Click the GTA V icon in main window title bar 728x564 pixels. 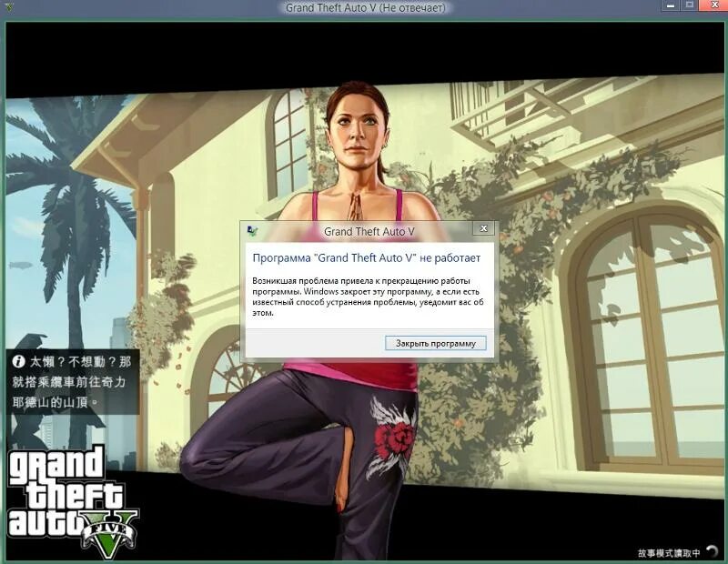pyautogui.click(x=9, y=7)
